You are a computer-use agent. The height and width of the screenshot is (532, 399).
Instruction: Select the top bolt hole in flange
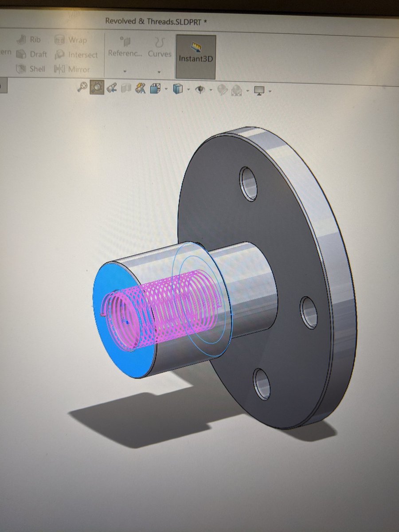point(249,183)
